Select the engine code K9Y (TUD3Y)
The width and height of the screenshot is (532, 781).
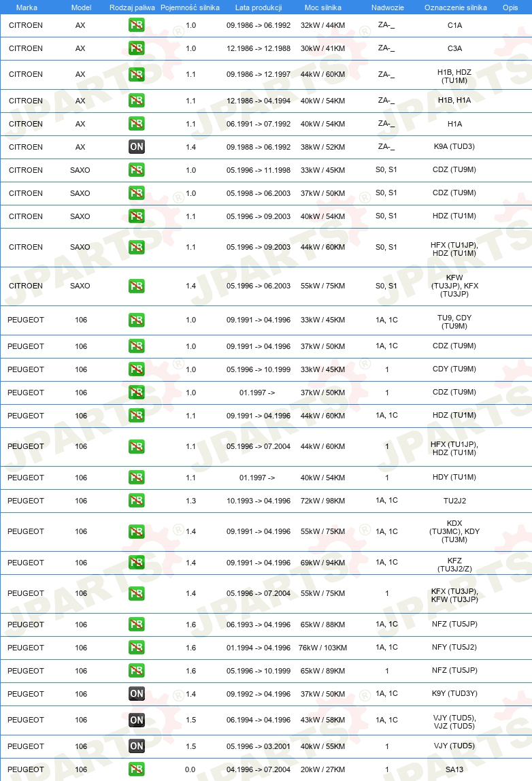[454, 693]
